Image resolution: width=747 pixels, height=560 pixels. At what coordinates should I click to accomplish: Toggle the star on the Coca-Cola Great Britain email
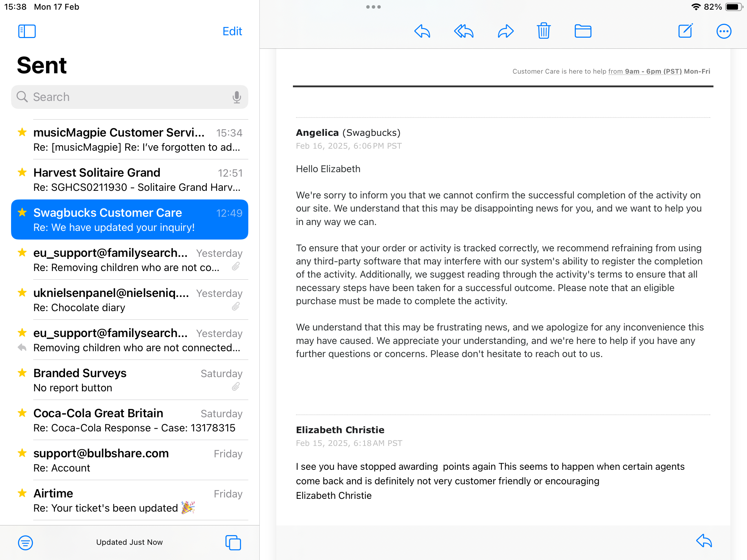point(22,413)
